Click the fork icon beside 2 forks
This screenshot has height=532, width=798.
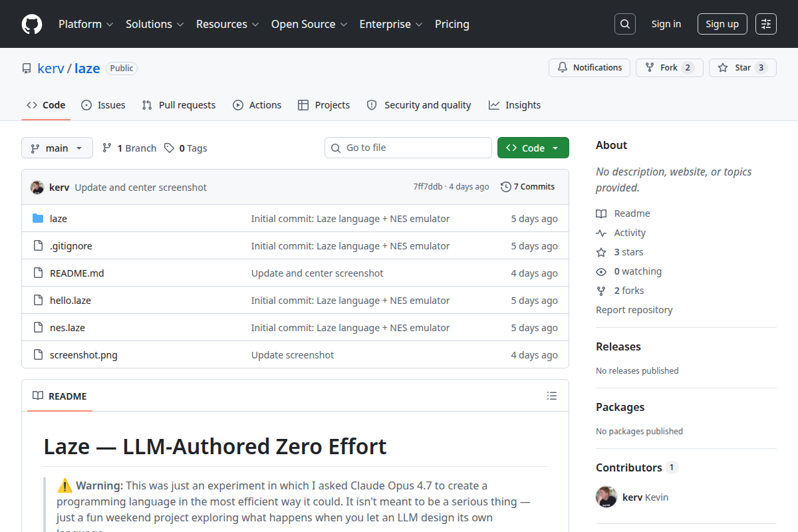click(x=601, y=291)
